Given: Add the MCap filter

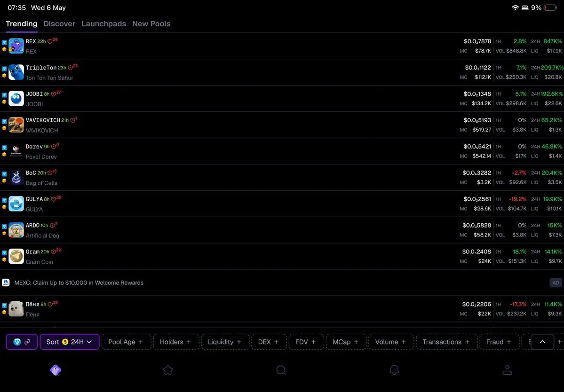Looking at the screenshot, I should point(345,342).
